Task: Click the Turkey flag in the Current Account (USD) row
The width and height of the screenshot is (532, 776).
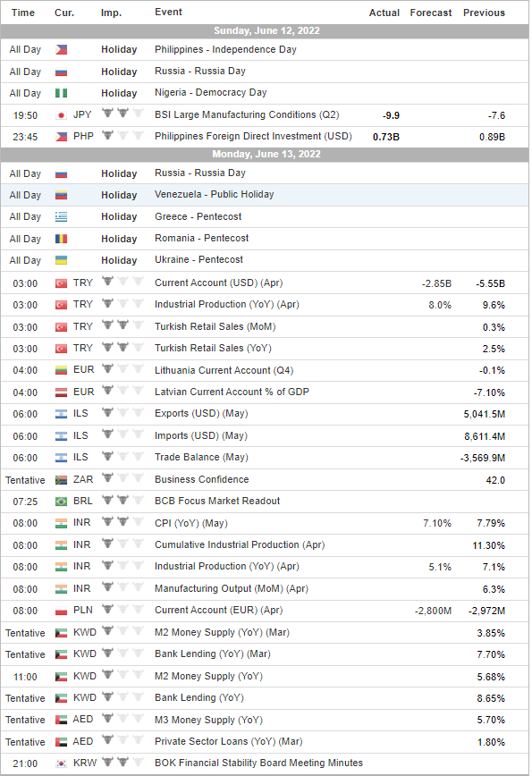Action: tap(62, 283)
